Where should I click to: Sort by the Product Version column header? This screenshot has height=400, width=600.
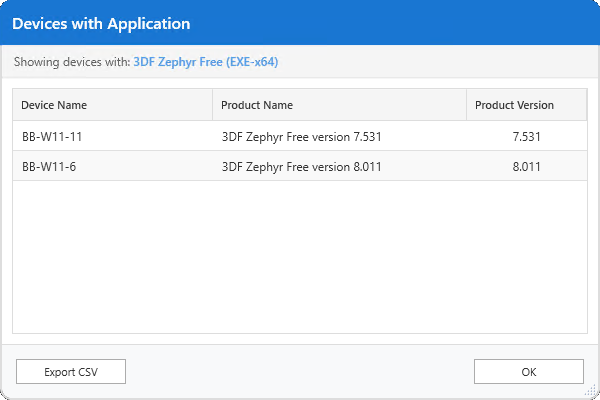[527, 105]
